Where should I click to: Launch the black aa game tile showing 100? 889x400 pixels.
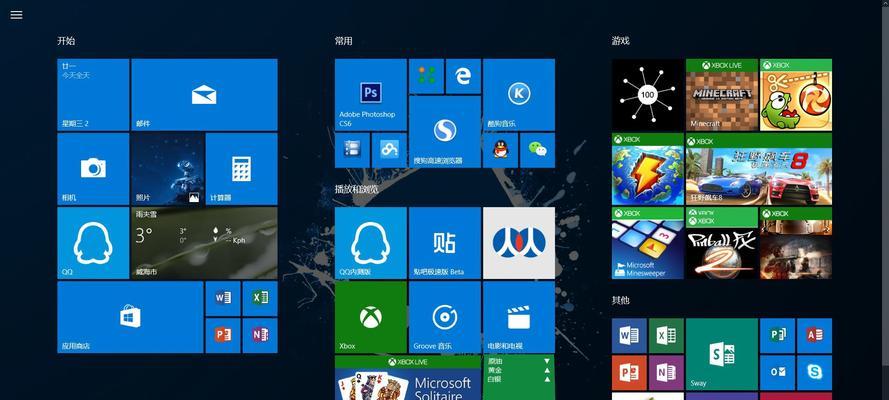tap(648, 95)
